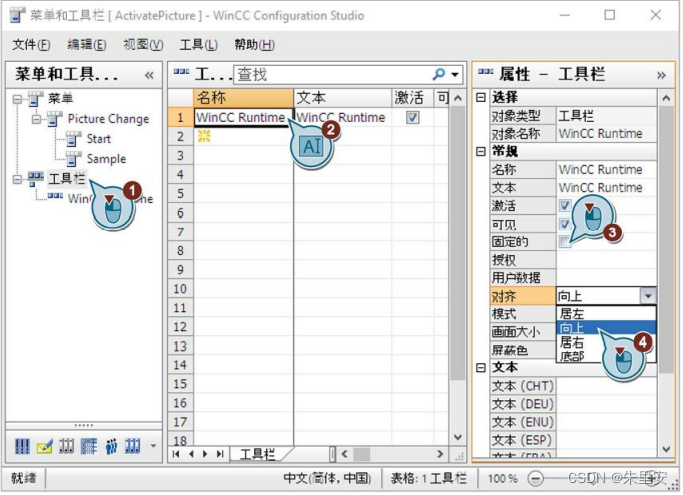Click the WinCC Configuration Studio title icon
Image resolution: width=683 pixels, height=495 pixels.
[17, 15]
